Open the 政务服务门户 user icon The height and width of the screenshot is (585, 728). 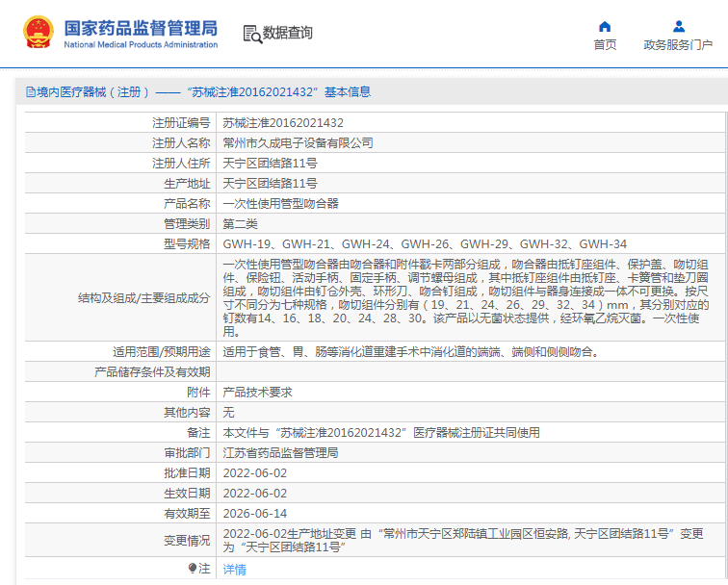tap(678, 26)
